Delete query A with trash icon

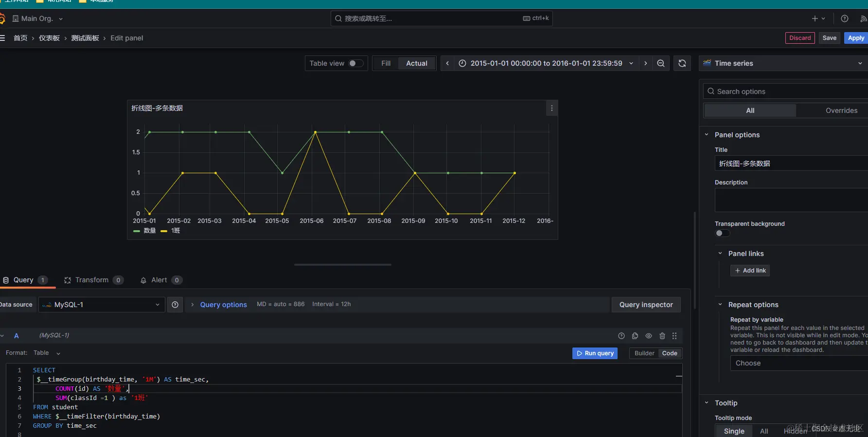(662, 336)
